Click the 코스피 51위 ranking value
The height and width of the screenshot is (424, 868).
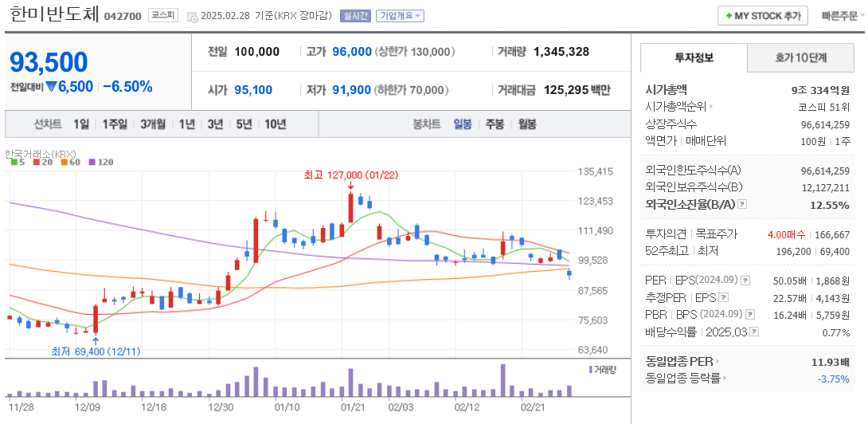pyautogui.click(x=823, y=107)
